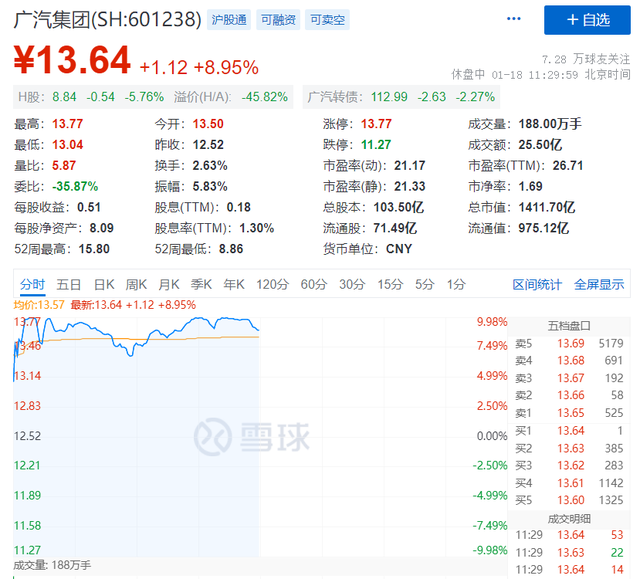The width and height of the screenshot is (640, 579).
Task: Click the 总市值 value 1411.70亿
Action: point(547,207)
